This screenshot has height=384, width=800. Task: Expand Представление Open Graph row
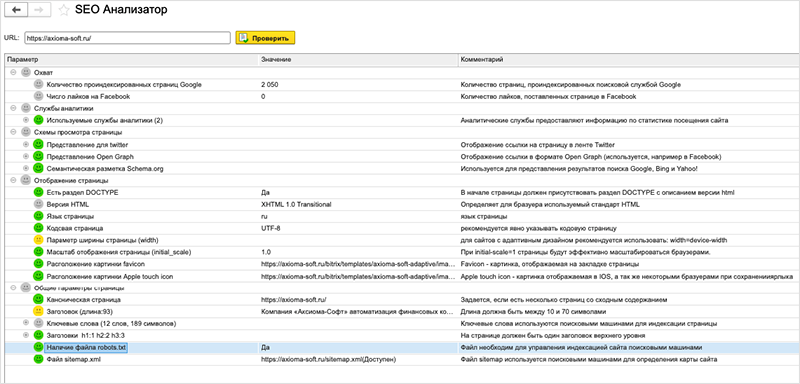click(26, 156)
